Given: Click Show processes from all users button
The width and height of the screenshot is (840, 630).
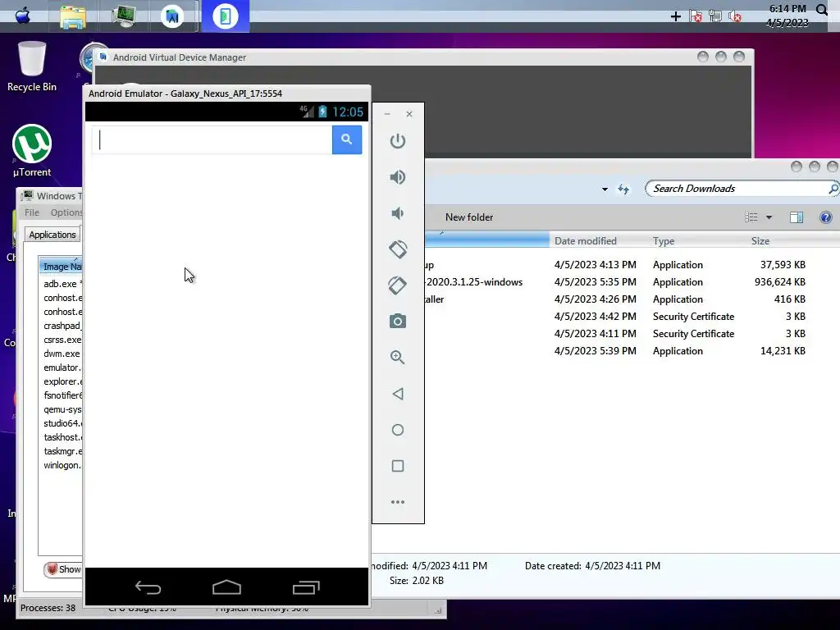Looking at the screenshot, I should (63, 569).
